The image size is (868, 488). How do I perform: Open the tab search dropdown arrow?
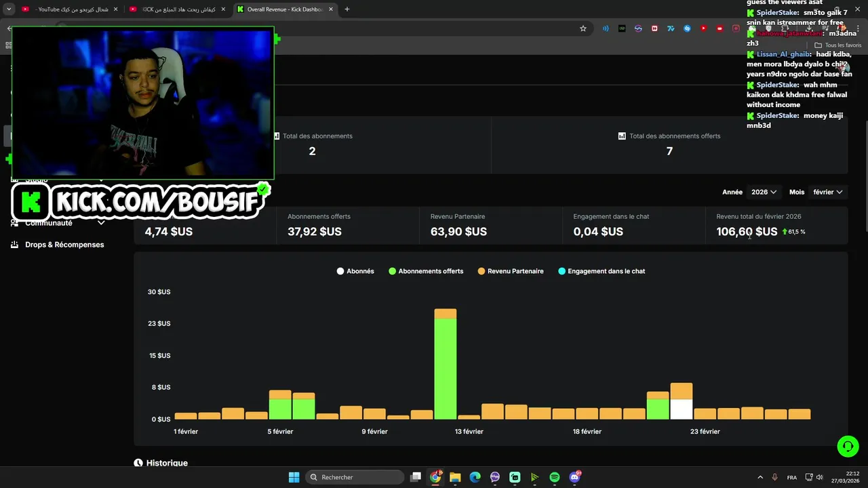pos(9,9)
